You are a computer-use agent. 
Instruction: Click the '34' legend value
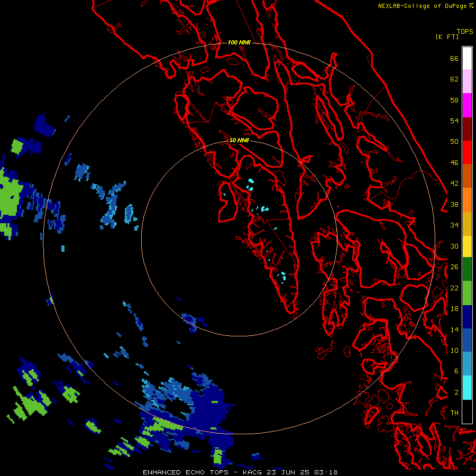point(454,225)
